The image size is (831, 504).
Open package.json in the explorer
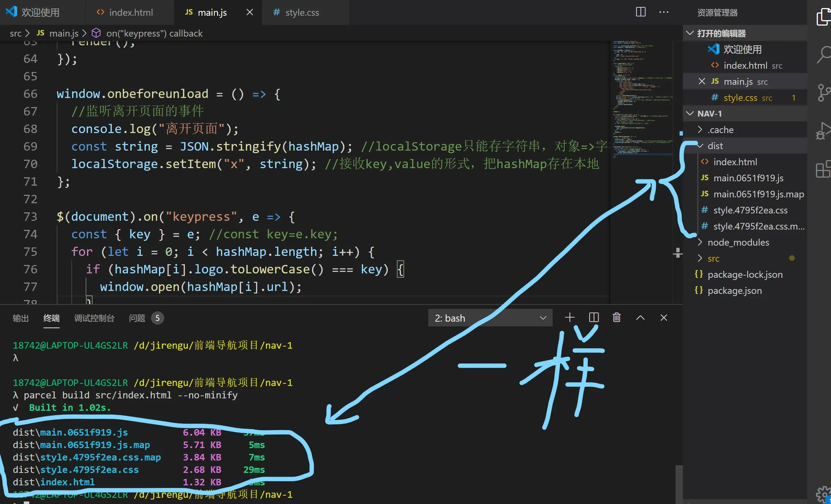coord(734,291)
